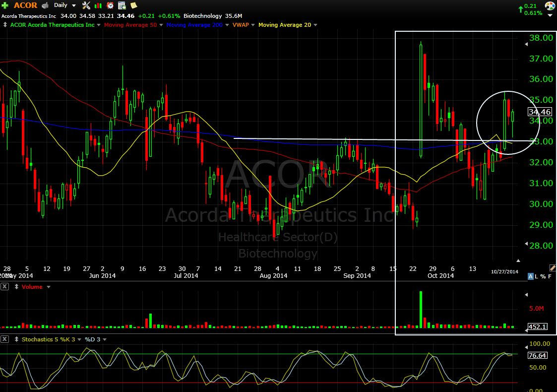Click the icon right of the ACOR symbol
The width and height of the screenshot is (557, 392).
(x=45, y=5)
